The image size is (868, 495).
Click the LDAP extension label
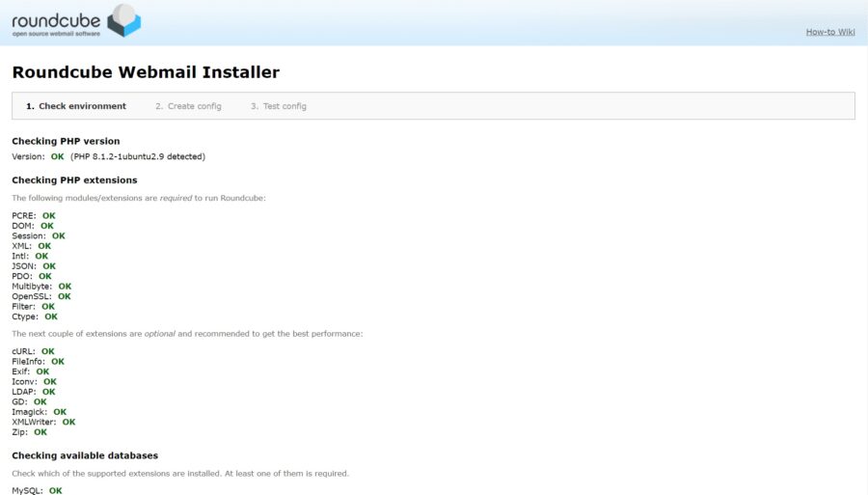(24, 392)
